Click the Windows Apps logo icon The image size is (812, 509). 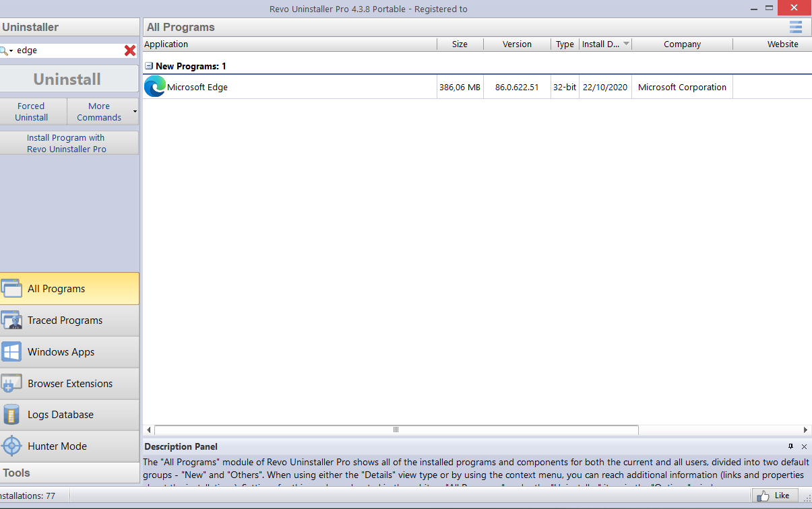coord(11,352)
